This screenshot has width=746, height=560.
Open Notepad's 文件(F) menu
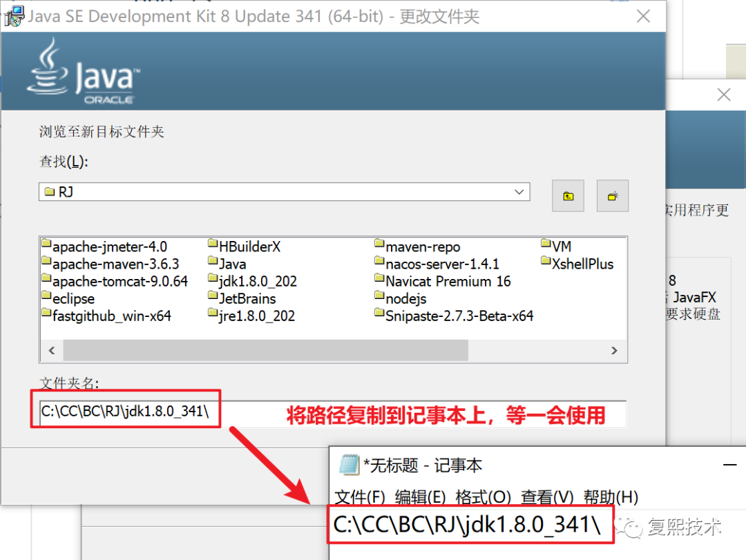[360, 496]
